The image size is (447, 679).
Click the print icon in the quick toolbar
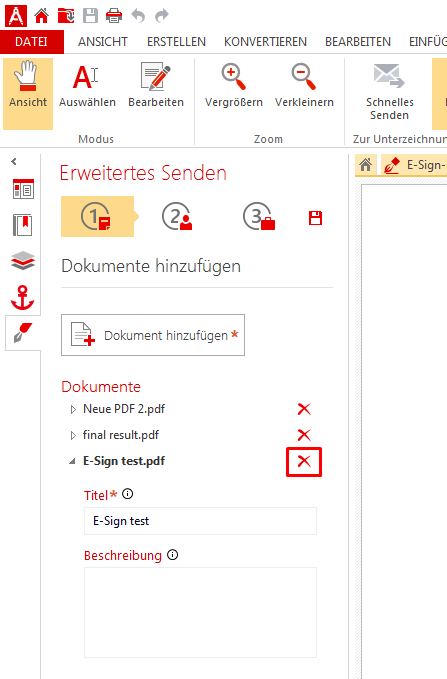pos(114,16)
